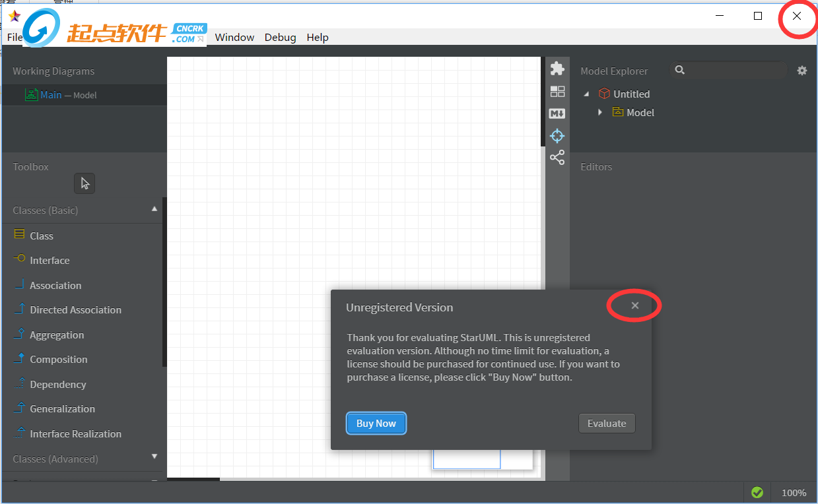Click the Editors panel header
Image resolution: width=818 pixels, height=504 pixels.
click(x=596, y=167)
